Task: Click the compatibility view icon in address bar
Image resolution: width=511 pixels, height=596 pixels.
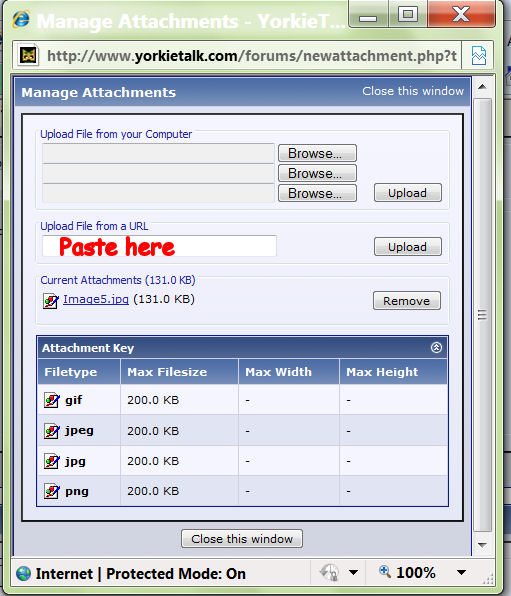Action: click(x=479, y=56)
